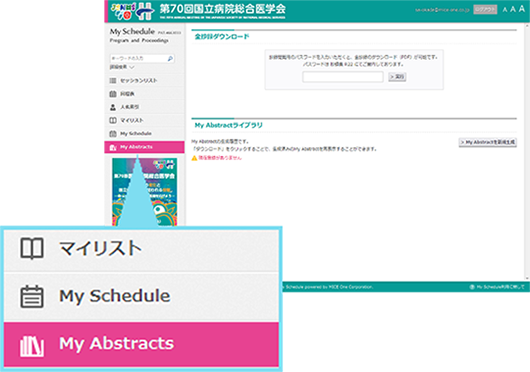Click the enlarged My Abstracts books icon in the callout
Screen dimensions: 530x372
point(32,345)
